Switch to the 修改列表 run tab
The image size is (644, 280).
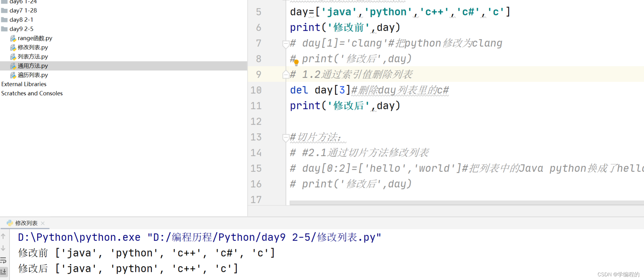point(26,223)
